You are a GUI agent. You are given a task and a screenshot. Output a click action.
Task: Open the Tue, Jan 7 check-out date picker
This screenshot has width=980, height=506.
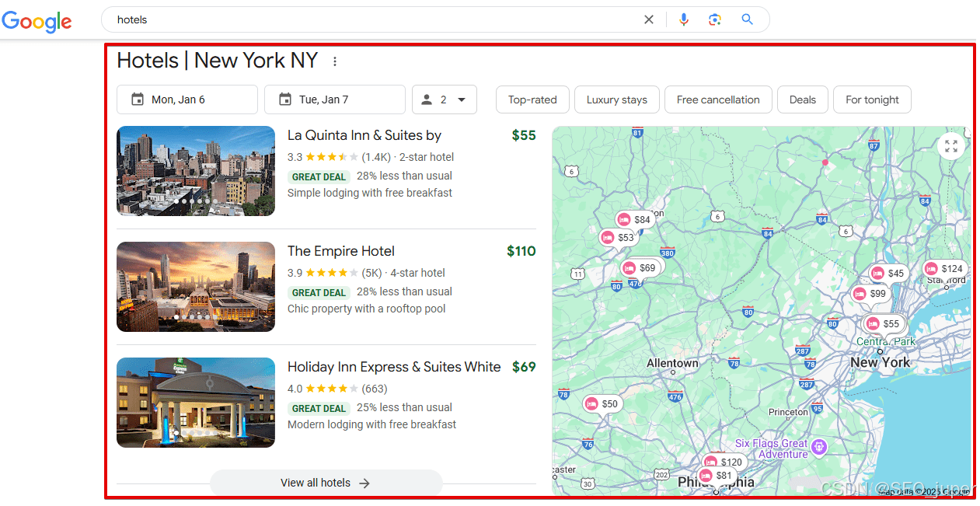(335, 99)
